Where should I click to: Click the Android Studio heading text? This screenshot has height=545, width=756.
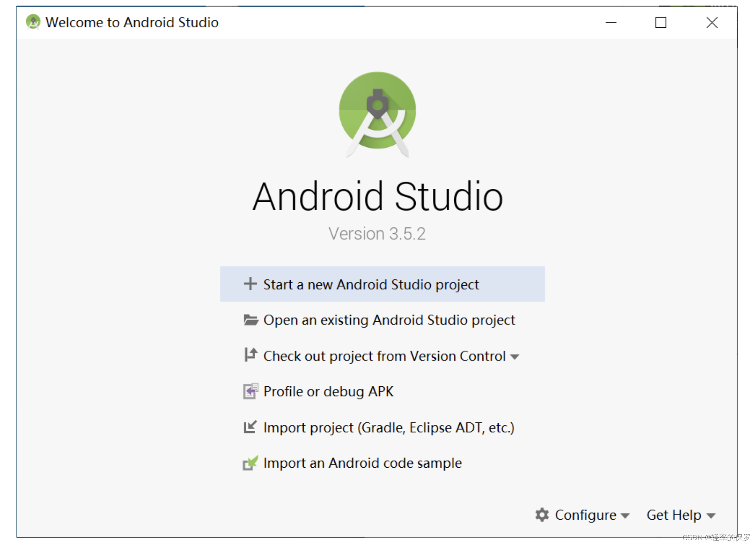tap(378, 196)
